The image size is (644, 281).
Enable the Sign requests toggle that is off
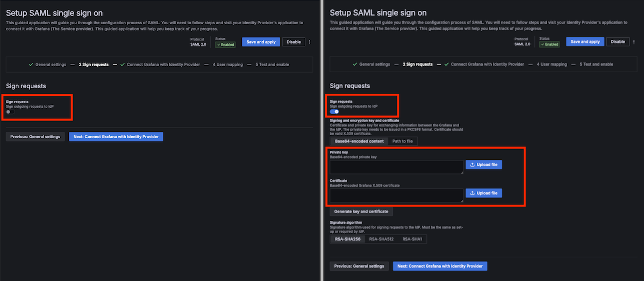[9, 112]
